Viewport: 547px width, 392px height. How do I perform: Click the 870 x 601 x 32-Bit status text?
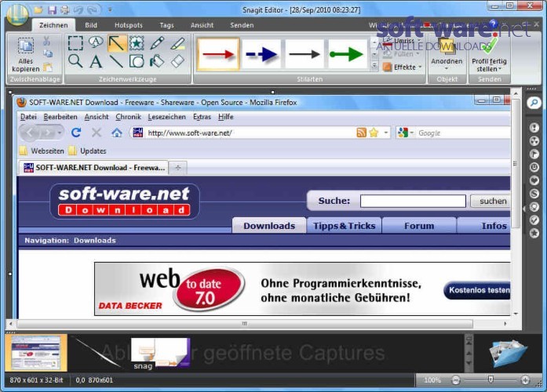tap(37, 380)
